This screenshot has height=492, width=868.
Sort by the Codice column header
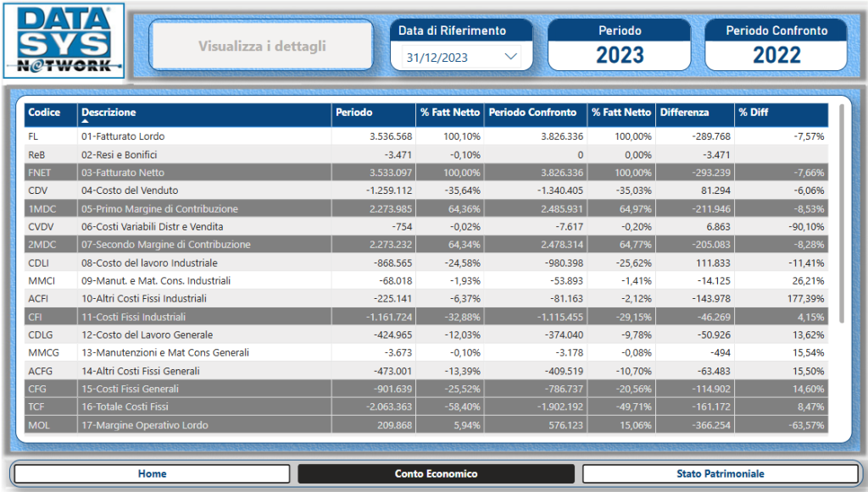44,113
